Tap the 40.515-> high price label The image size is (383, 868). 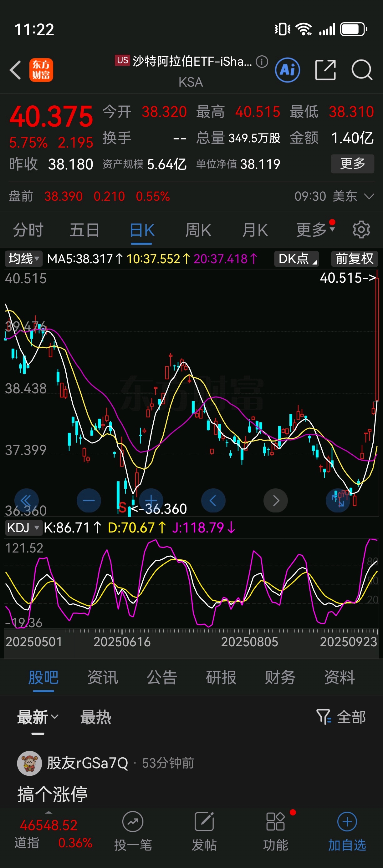click(x=348, y=278)
